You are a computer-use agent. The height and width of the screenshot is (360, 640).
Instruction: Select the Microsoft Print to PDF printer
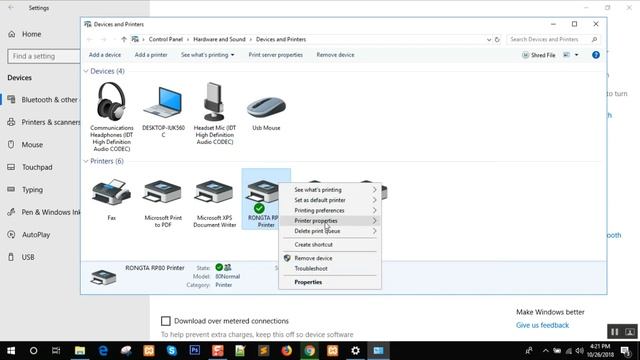tap(162, 192)
